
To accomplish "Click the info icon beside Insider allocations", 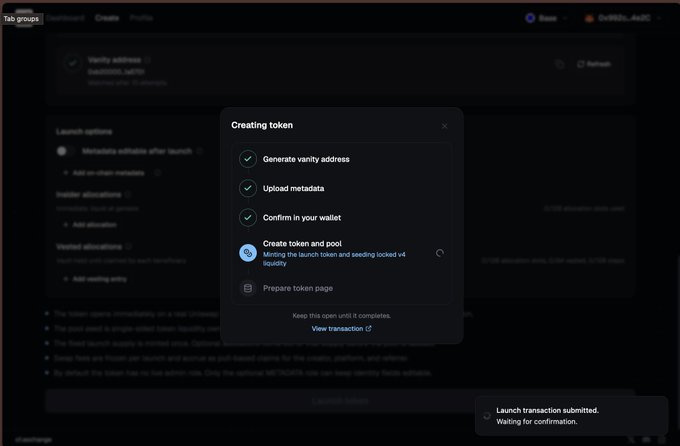I will 128,194.
